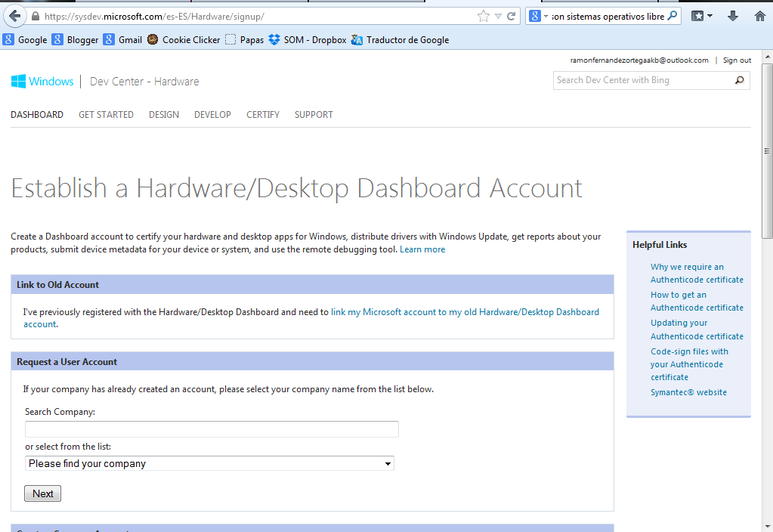Open the Gmail bookmark
773x532 pixels.
[122, 40]
